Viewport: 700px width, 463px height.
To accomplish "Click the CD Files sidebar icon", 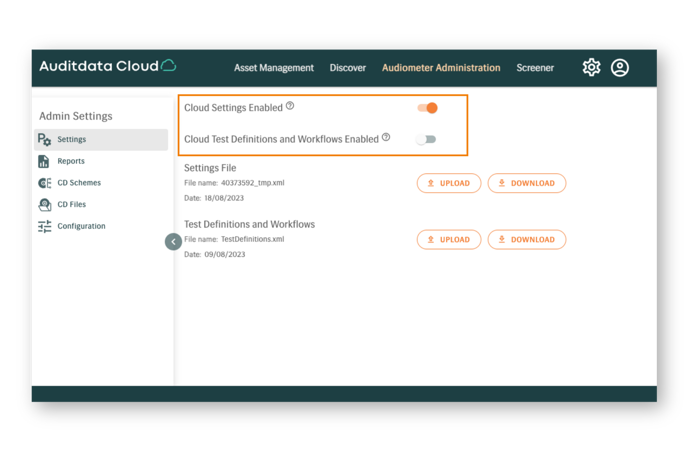I will tap(44, 205).
